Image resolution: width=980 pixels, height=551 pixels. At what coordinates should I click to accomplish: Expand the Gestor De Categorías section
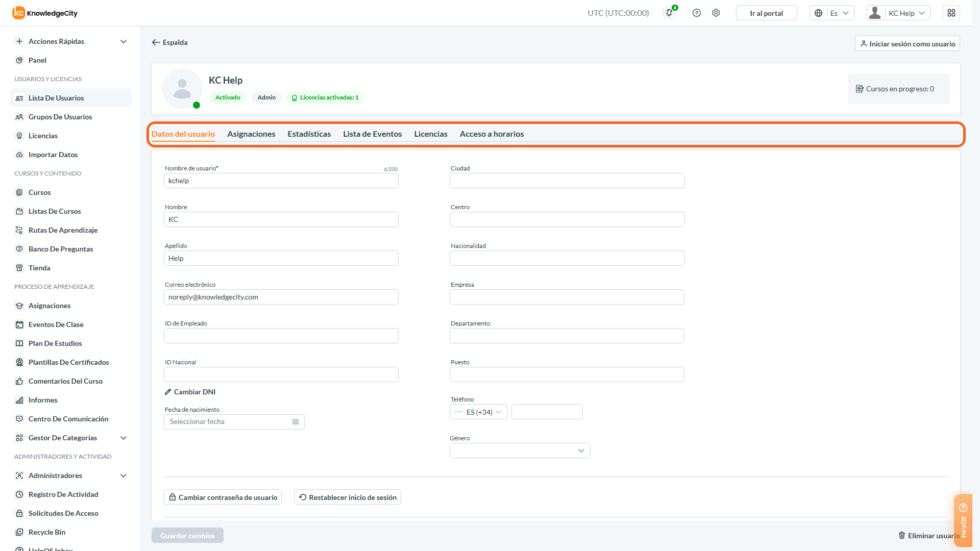[123, 438]
